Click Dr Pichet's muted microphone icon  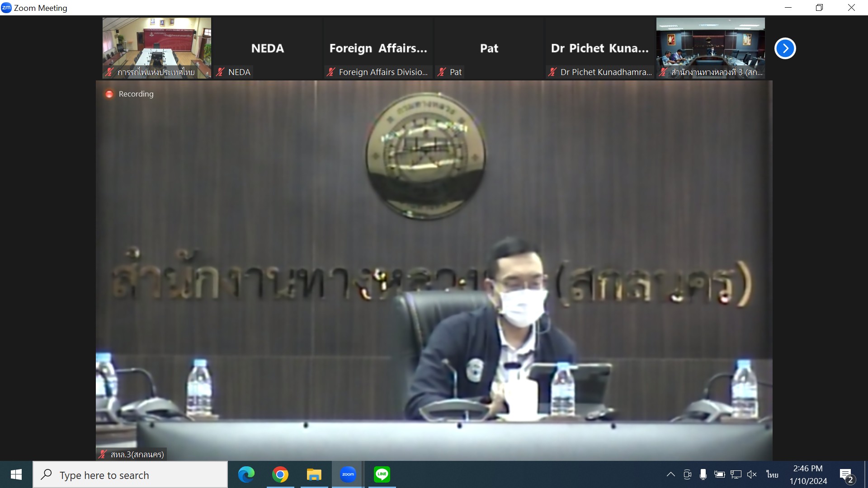coord(552,72)
